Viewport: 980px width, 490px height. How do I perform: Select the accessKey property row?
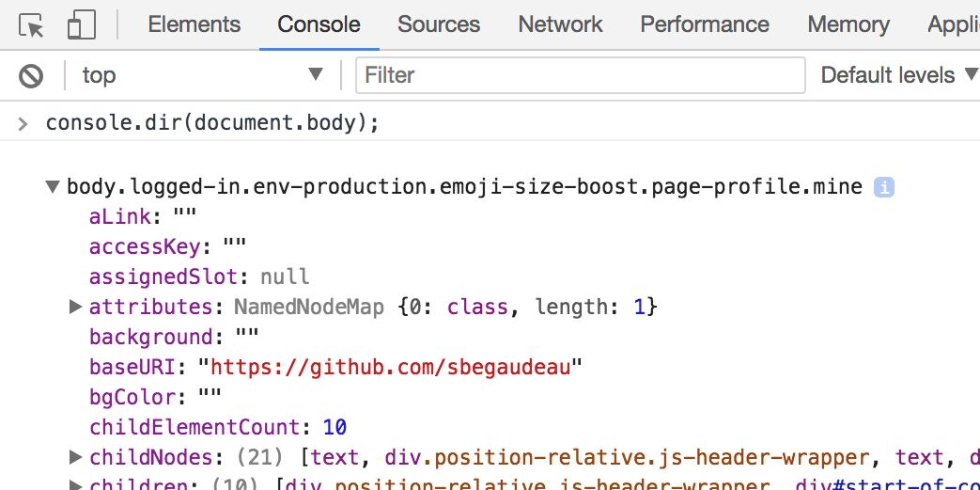point(167,246)
